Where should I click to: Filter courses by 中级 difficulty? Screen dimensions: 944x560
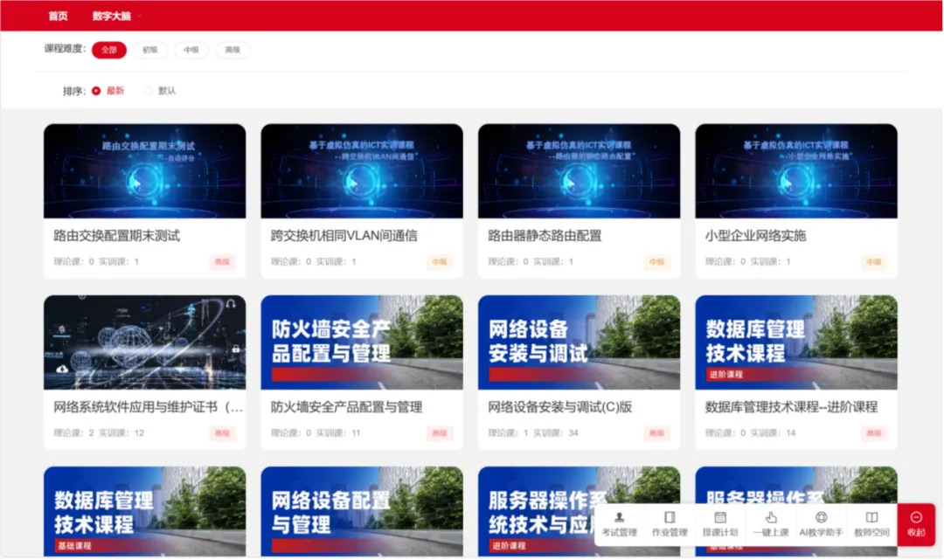pyautogui.click(x=191, y=51)
